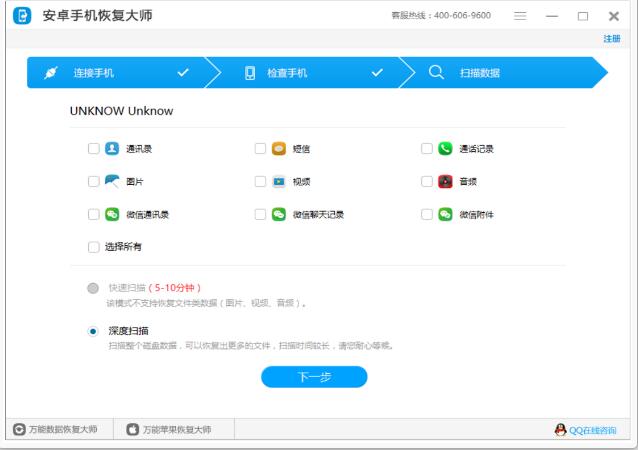Click the phone icon of 检查手机 step
The image size is (638, 450).
[250, 73]
